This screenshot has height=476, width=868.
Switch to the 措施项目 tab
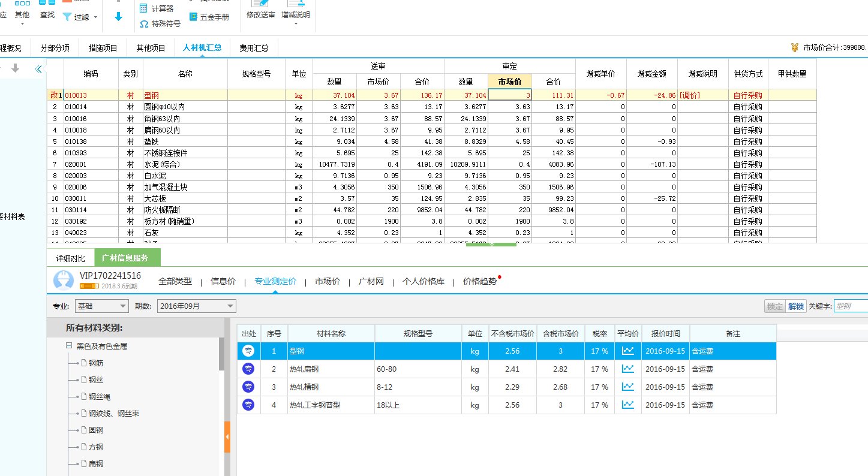(103, 48)
